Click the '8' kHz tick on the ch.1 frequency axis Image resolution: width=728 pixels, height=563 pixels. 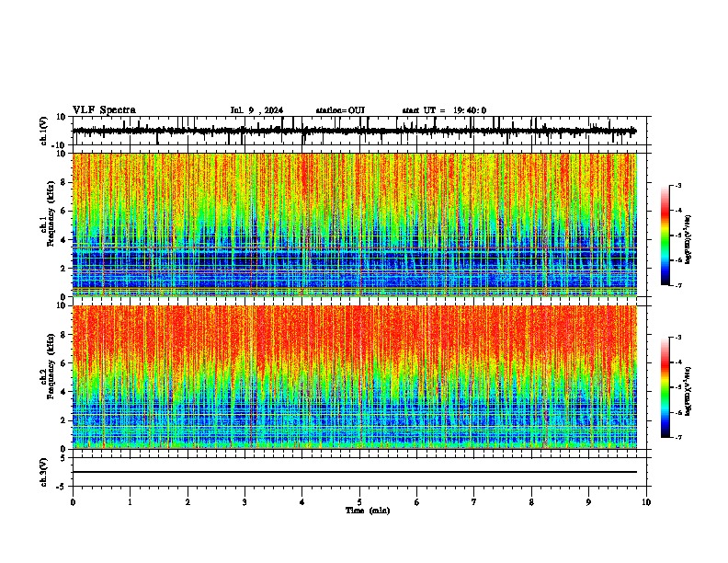63,182
